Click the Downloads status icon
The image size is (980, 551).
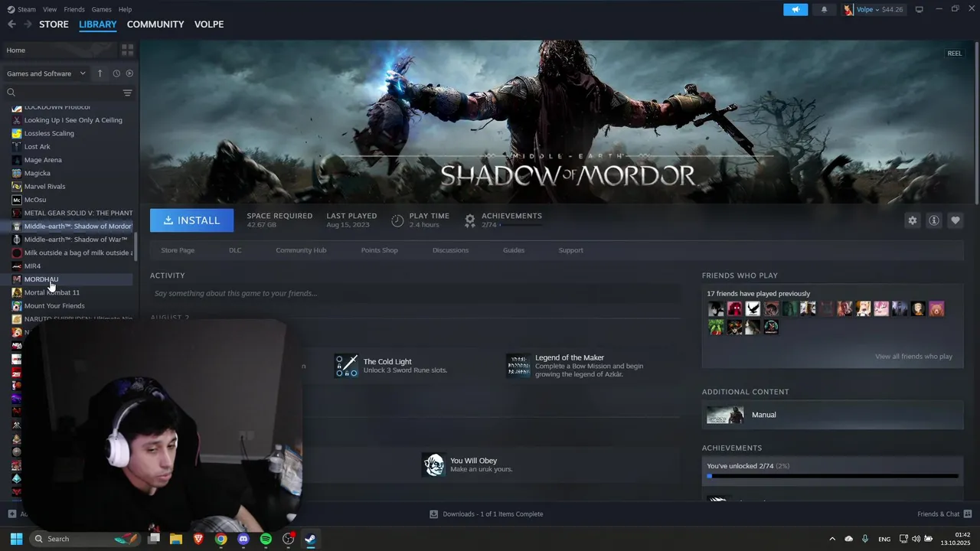point(433,514)
